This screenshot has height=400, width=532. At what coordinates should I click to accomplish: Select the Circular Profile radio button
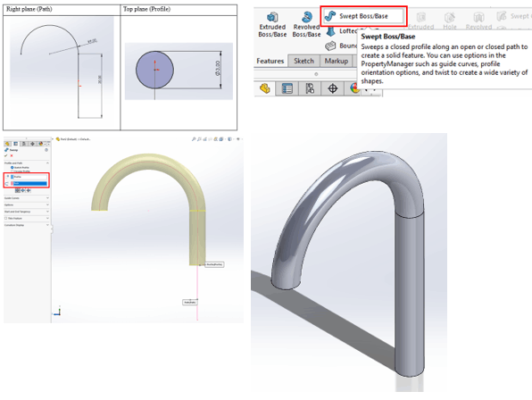pos(12,171)
